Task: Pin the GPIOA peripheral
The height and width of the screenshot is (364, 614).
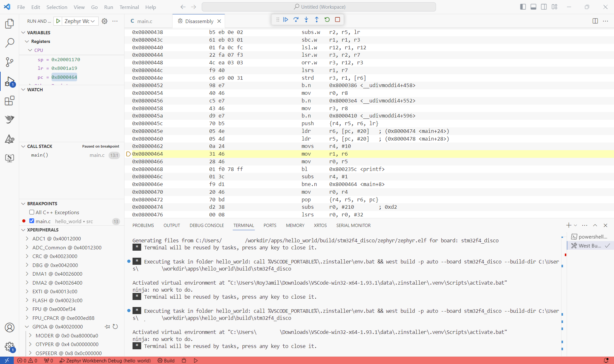Action: (107, 327)
